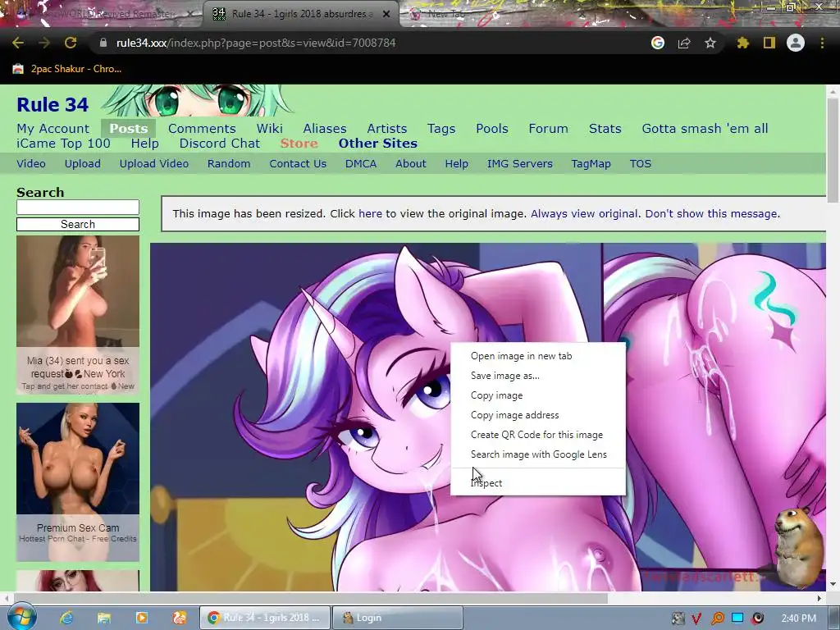The height and width of the screenshot is (630, 840).
Task: View site information via the lock icon
Action: (x=103, y=43)
